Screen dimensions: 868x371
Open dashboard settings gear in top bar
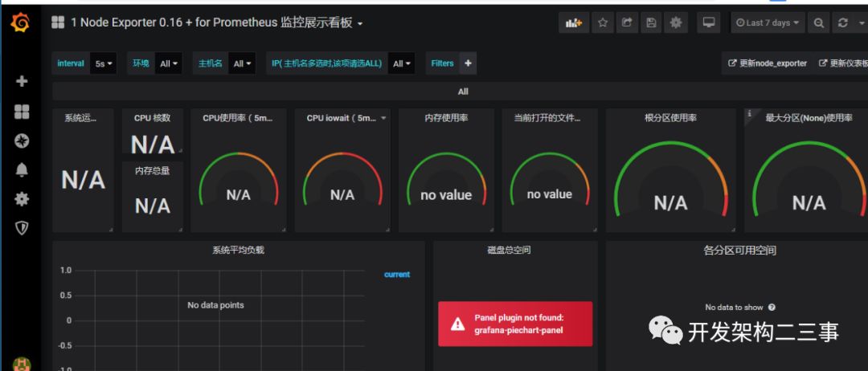point(676,22)
